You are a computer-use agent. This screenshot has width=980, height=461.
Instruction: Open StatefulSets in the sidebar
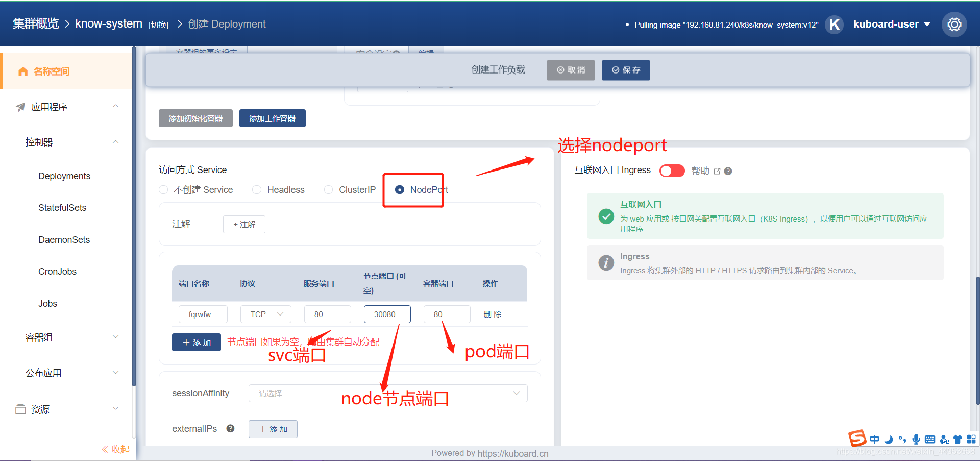[62, 208]
